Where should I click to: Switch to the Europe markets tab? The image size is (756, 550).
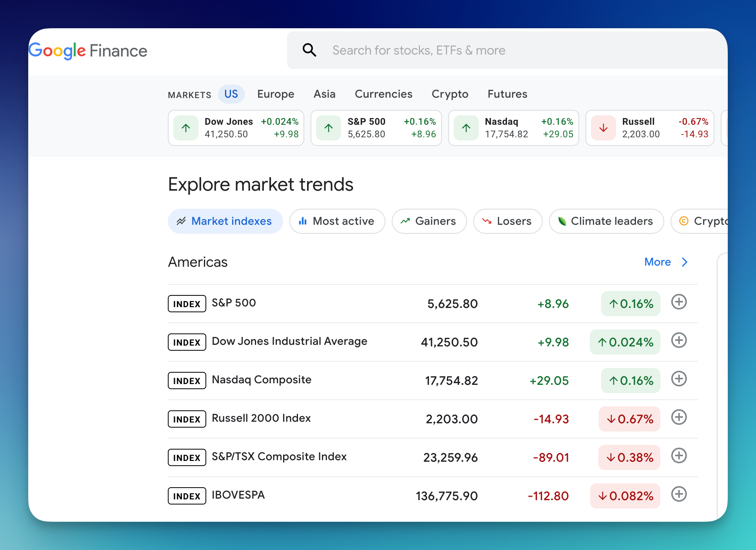coord(276,94)
